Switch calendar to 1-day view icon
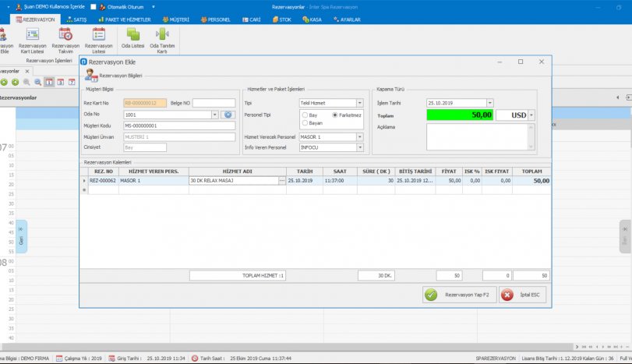Screen dimensions: 632x364 point(49,83)
